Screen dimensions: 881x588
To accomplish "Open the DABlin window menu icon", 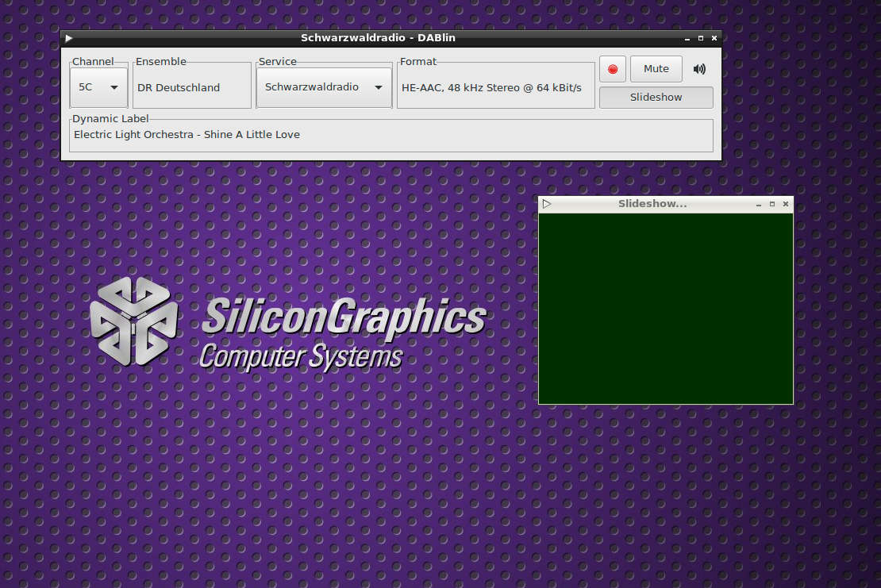I will 69,38.
